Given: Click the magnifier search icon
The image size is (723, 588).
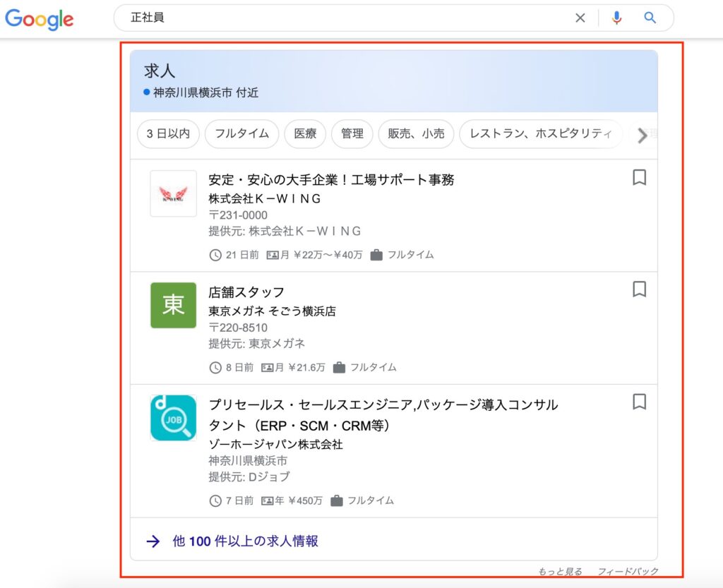Looking at the screenshot, I should tap(650, 18).
